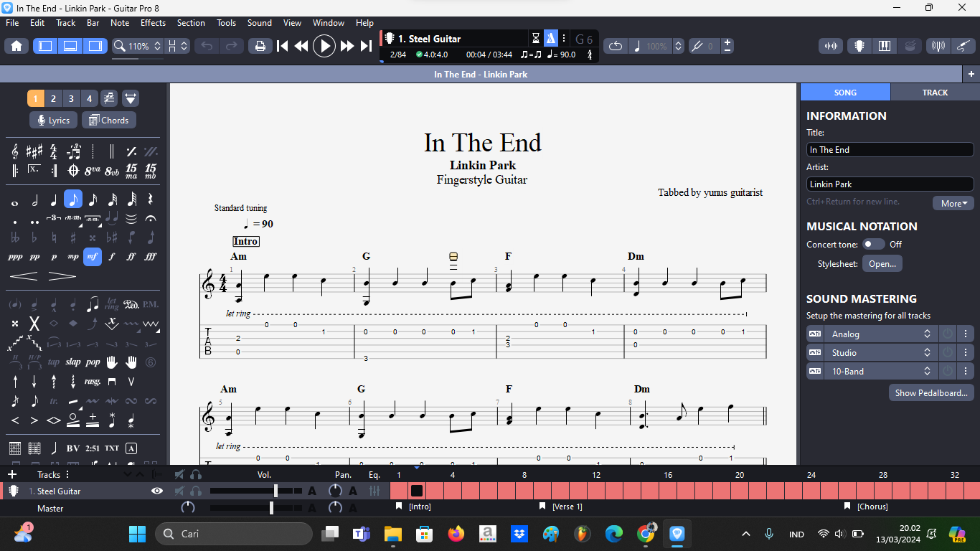
Task: Toggle metronome in LCD display
Action: (x=550, y=38)
